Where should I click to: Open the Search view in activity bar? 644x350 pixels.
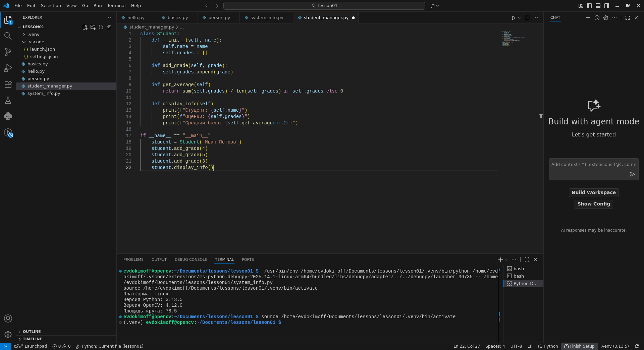tap(8, 36)
